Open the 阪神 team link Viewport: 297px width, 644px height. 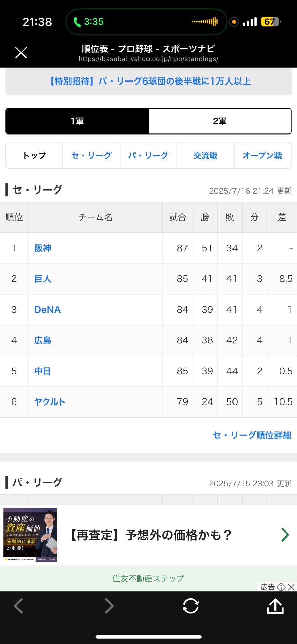pos(43,248)
